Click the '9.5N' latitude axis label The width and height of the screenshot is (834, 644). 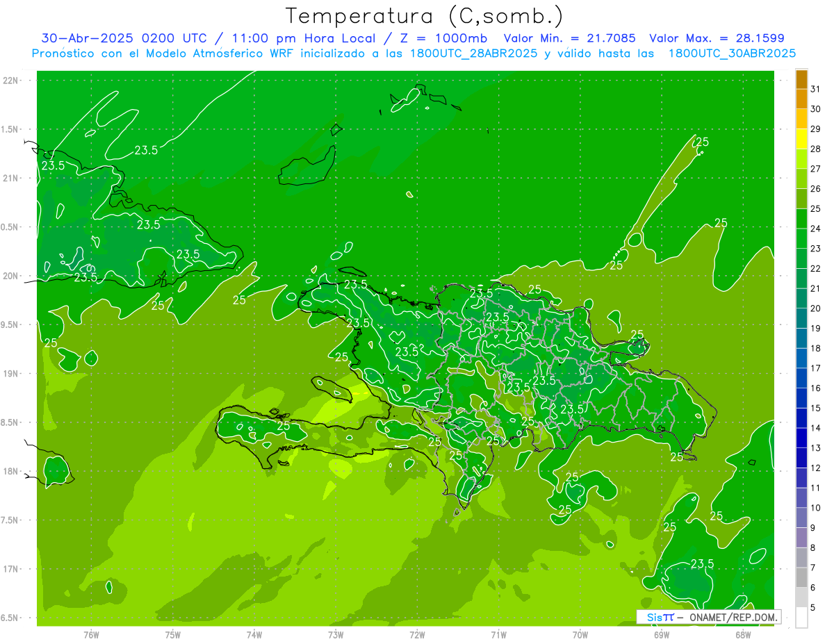10,324
